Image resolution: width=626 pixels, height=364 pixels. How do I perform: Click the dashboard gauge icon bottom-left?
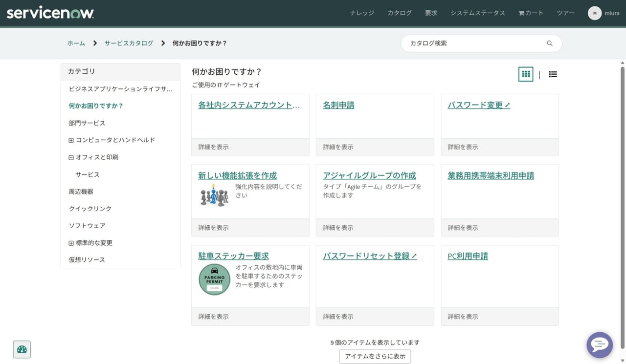(x=22, y=349)
